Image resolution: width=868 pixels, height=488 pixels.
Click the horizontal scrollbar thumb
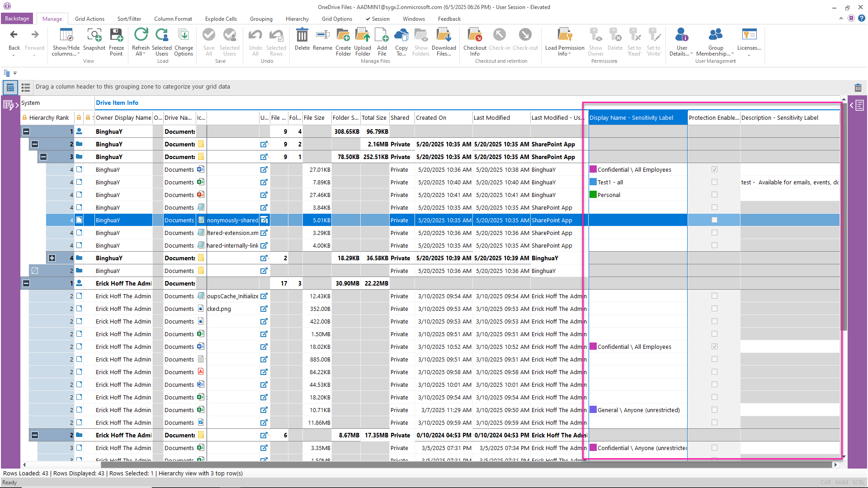(466, 465)
